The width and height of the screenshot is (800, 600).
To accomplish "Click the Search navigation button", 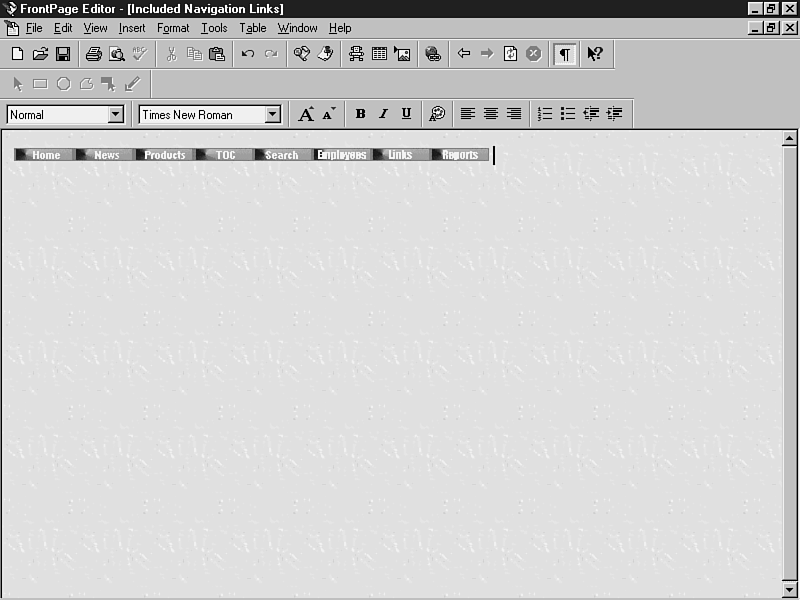I will tap(281, 155).
